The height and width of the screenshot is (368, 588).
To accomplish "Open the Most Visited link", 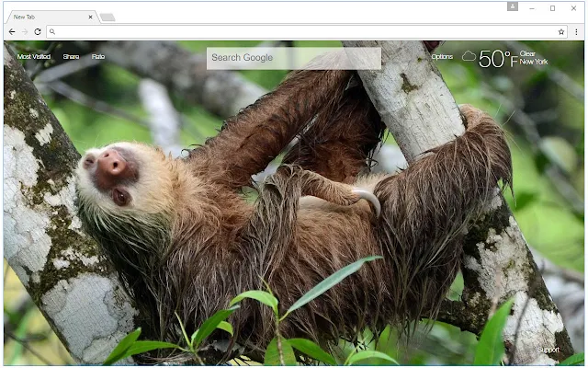I will click(34, 57).
